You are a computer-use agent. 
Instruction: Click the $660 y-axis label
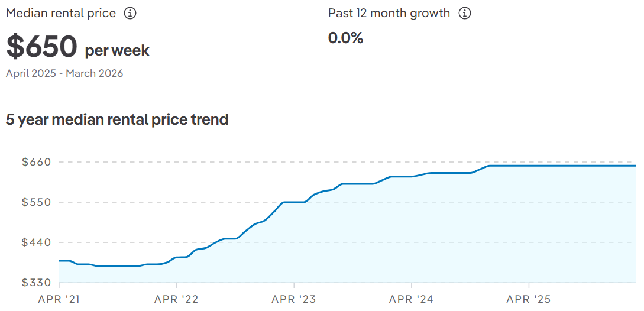(x=36, y=162)
